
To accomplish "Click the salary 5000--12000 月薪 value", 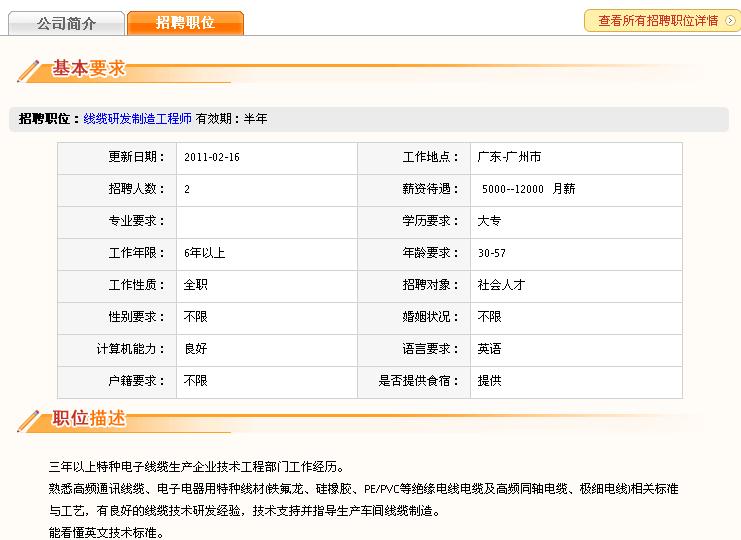I will [528, 189].
